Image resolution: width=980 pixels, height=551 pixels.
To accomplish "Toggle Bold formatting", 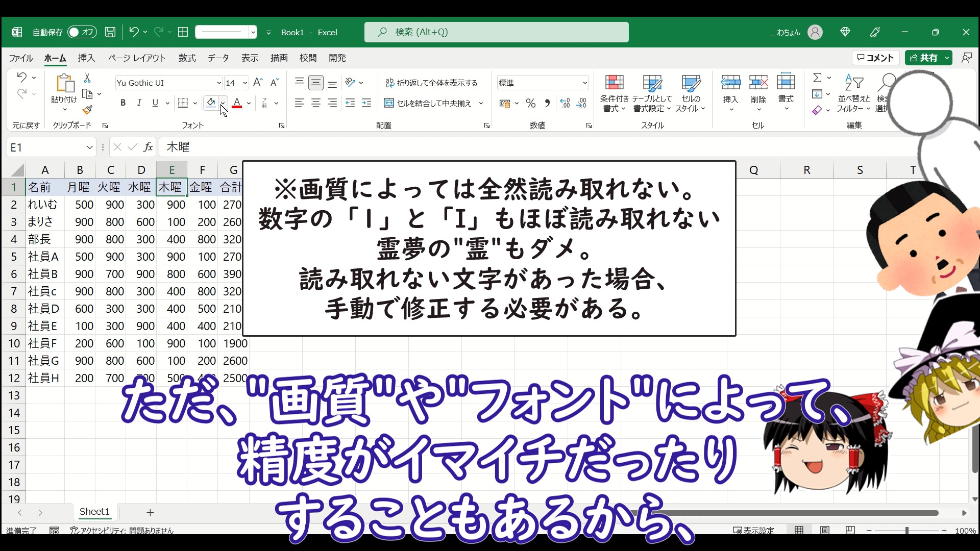I will click(x=123, y=103).
